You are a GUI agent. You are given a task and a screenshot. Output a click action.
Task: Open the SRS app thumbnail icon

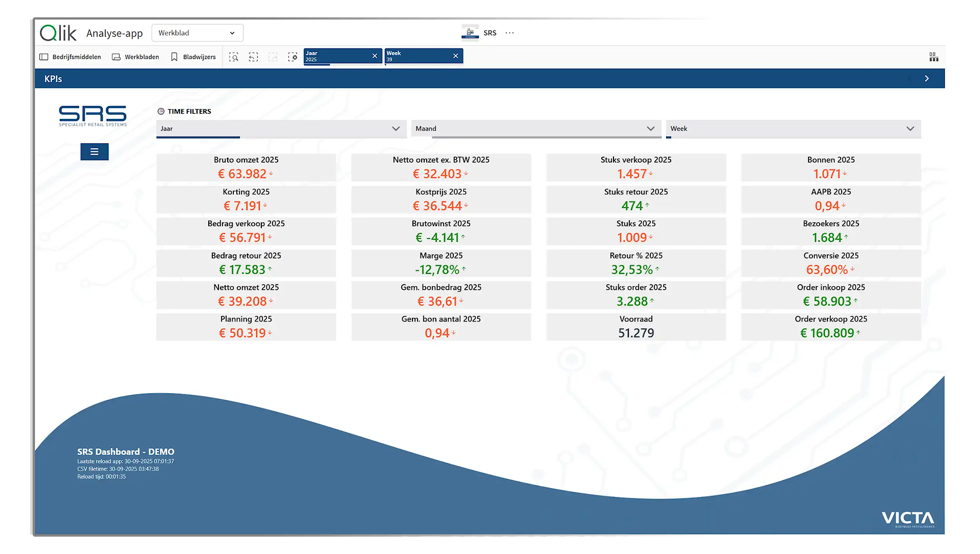pyautogui.click(x=470, y=33)
